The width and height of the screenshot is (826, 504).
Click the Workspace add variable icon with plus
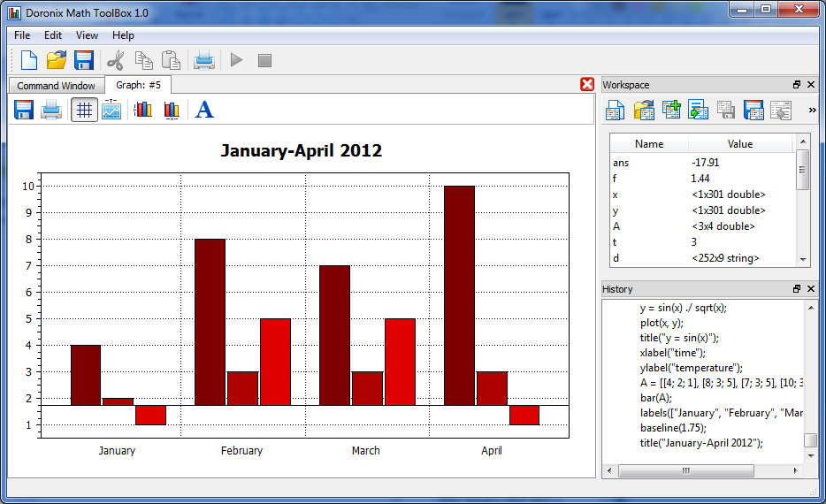(671, 110)
